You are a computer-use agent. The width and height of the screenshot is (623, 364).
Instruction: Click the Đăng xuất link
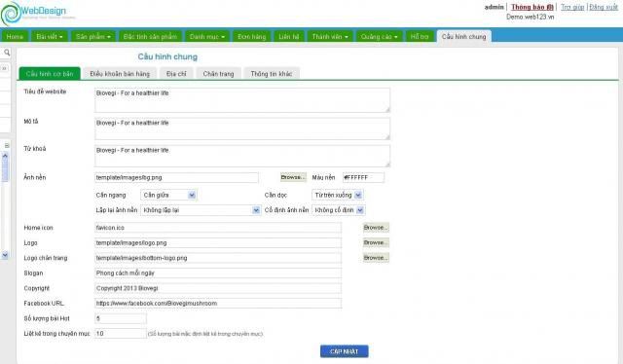pyautogui.click(x=604, y=7)
